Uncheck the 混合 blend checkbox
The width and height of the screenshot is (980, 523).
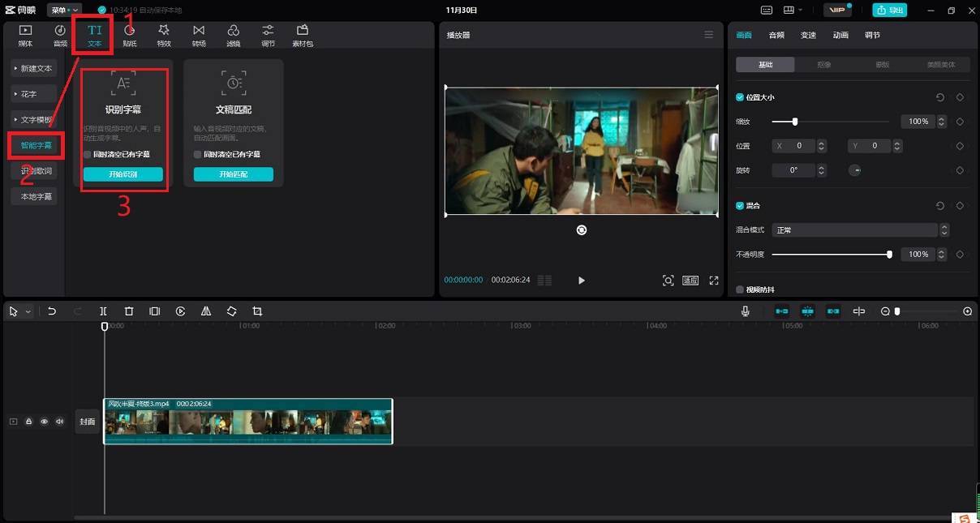[x=740, y=206]
